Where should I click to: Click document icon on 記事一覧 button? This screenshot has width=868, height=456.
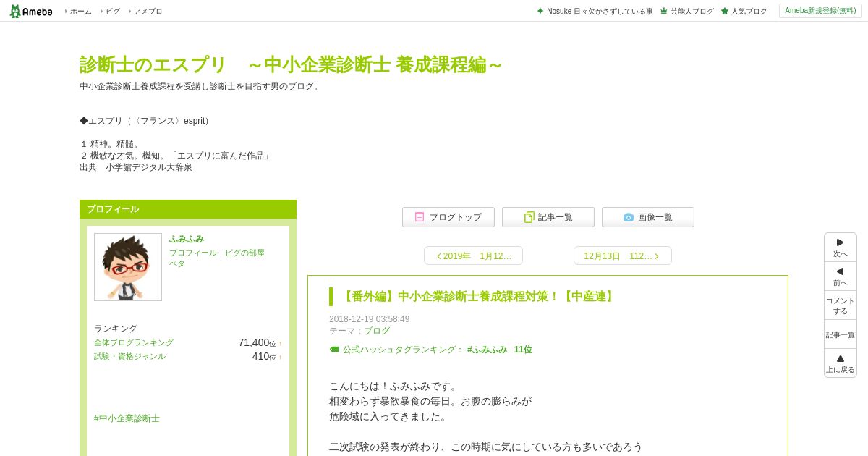pos(529,217)
